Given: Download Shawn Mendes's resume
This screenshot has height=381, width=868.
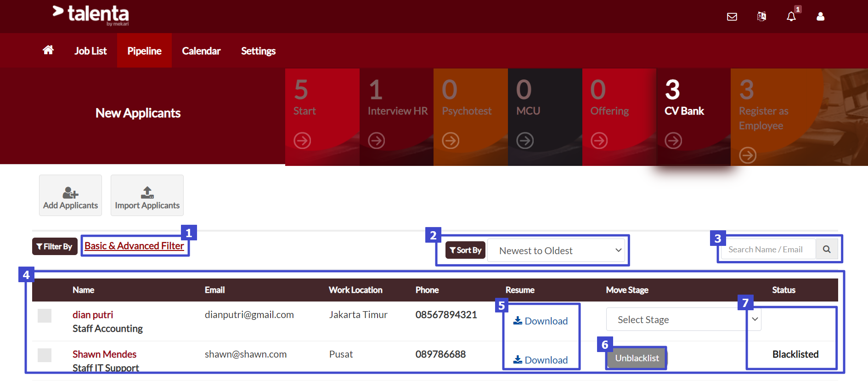Looking at the screenshot, I should tap(541, 360).
